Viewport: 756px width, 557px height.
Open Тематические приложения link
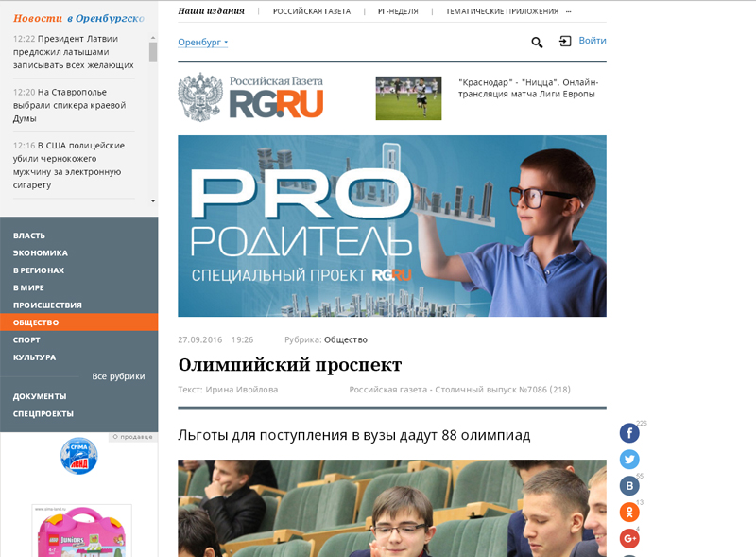(502, 11)
